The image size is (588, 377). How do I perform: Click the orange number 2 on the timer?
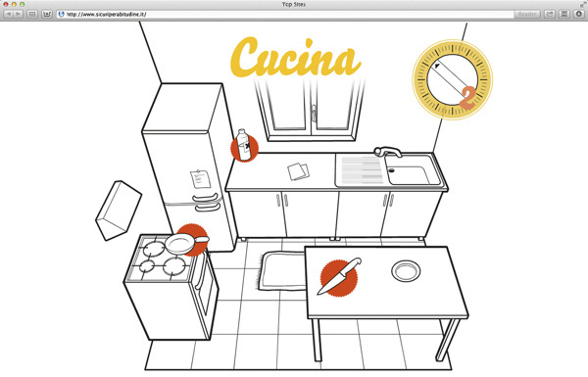467,98
